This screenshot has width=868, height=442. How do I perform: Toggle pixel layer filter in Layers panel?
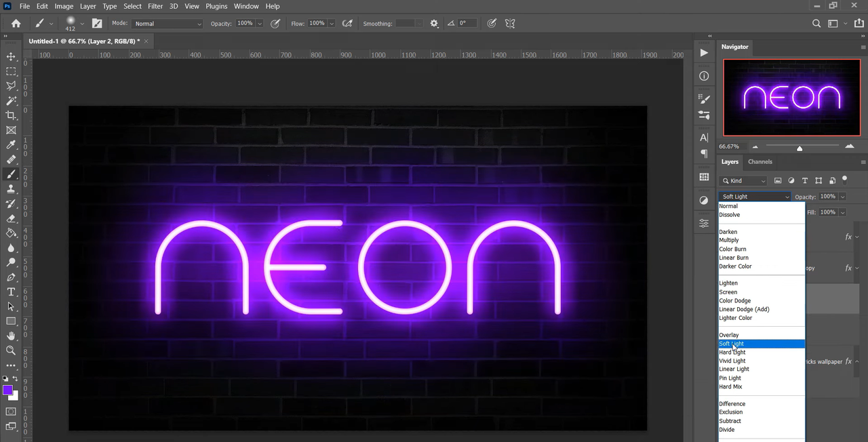click(778, 180)
